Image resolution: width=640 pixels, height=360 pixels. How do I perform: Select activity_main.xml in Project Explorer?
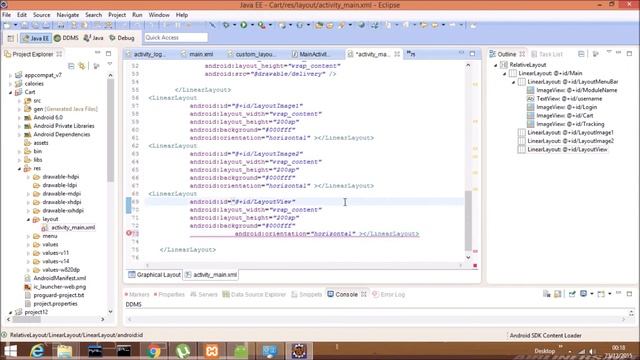[73, 228]
